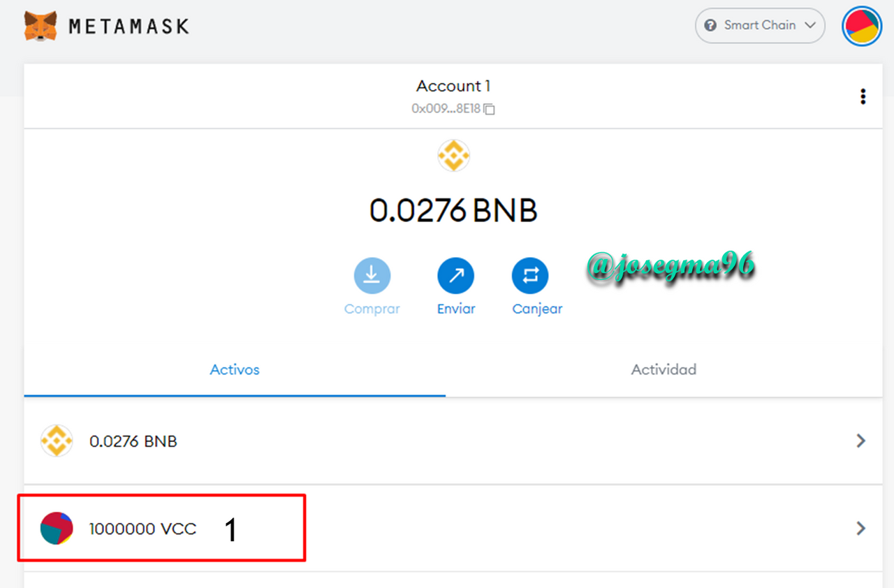Screen dimensions: 894x588
Task: Click the Comprar download-arrow icon
Action: point(372,276)
